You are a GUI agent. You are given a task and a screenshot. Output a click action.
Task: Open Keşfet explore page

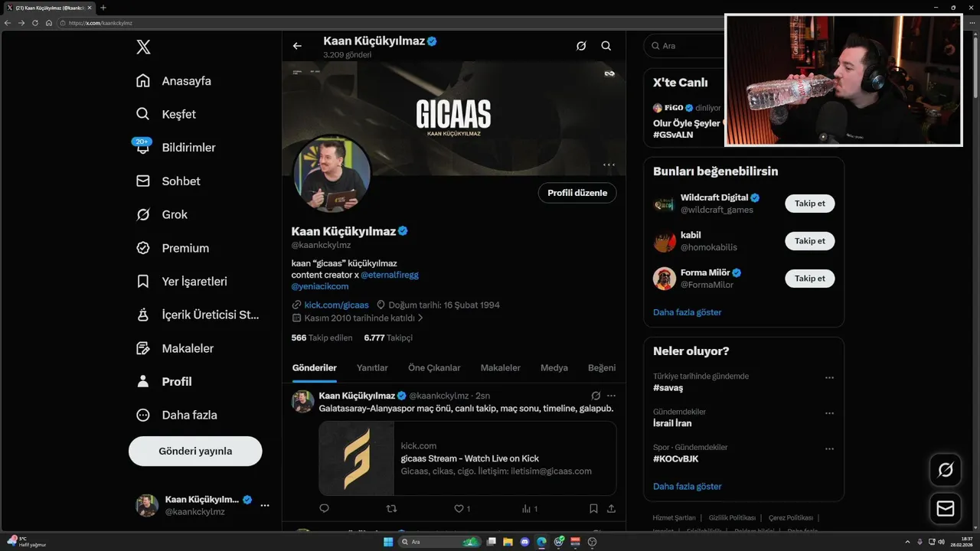[x=166, y=114]
